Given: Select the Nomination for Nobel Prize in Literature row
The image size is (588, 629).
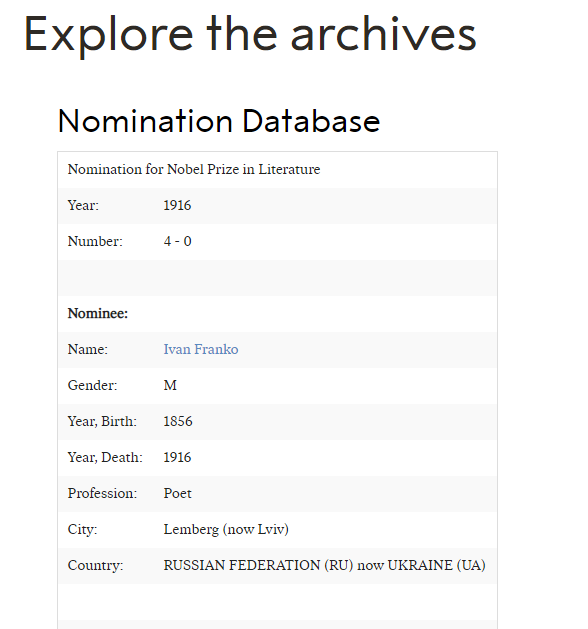Looking at the screenshot, I should point(278,170).
